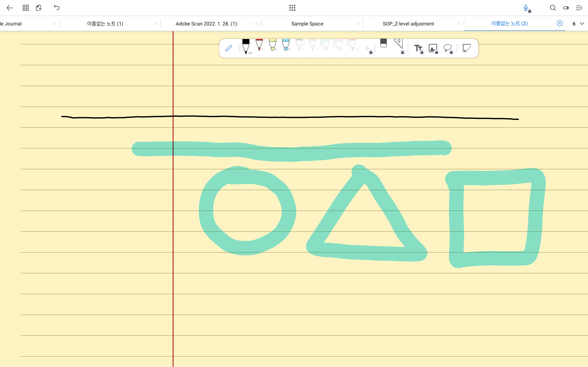Toggle pen writing mode
Screen dimensions: 588x367
(229, 48)
